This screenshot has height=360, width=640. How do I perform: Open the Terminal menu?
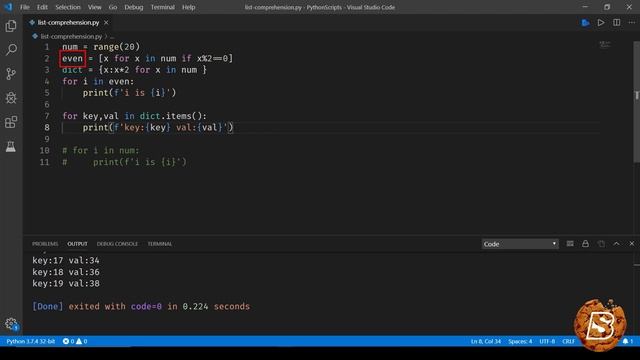[x=162, y=7]
